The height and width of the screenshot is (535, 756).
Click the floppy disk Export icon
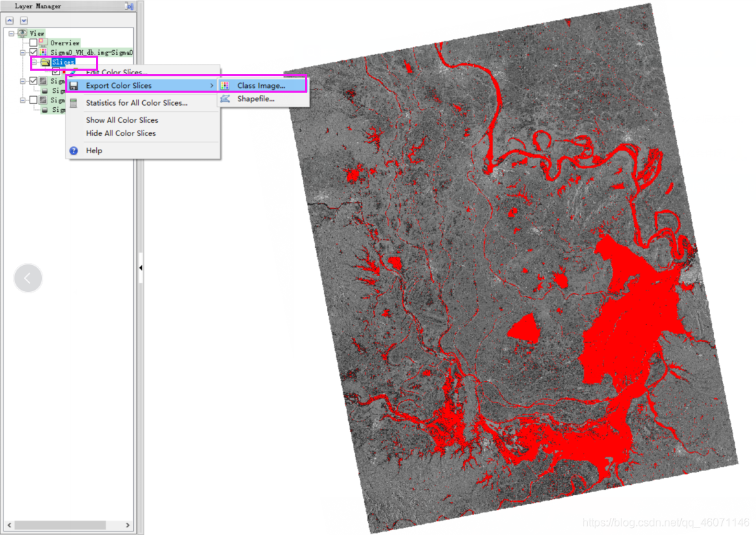pyautogui.click(x=73, y=85)
